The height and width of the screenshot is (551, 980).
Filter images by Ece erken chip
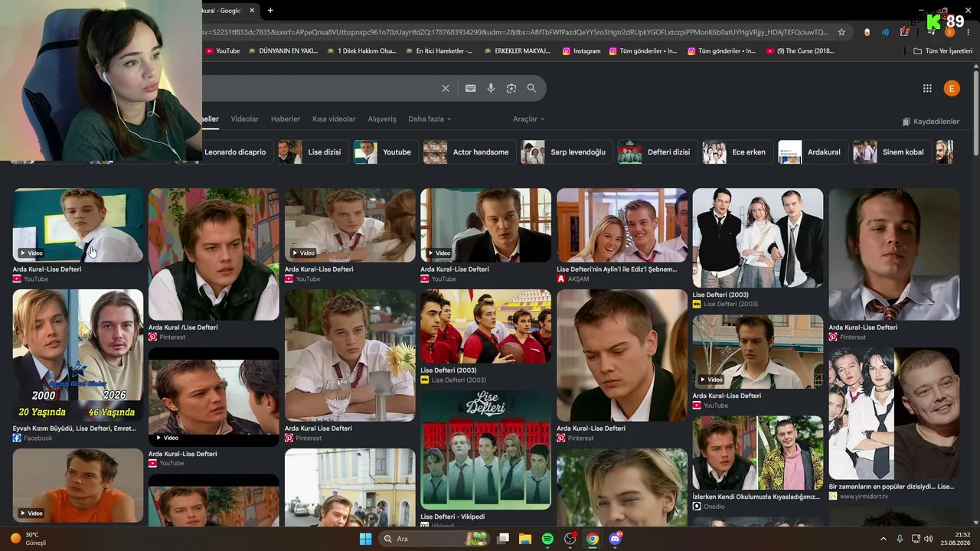click(737, 152)
